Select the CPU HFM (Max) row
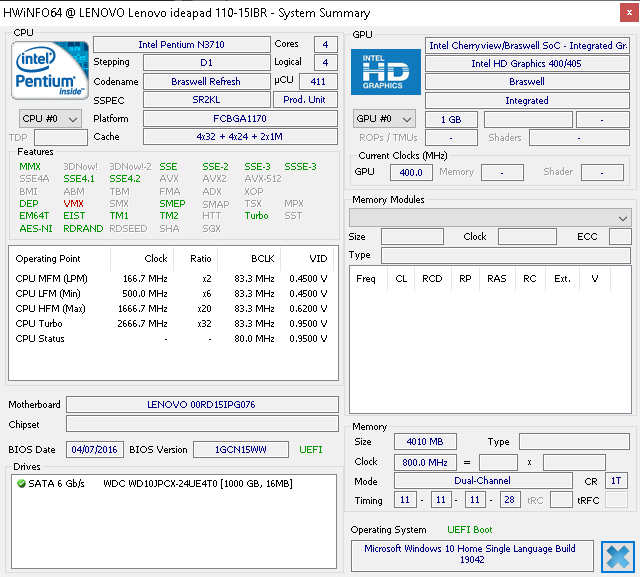The width and height of the screenshot is (640, 577). (171, 308)
